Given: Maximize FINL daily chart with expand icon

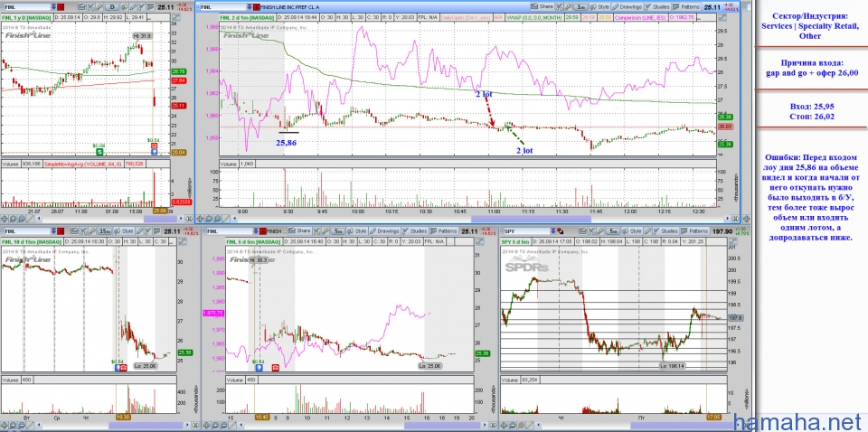Looking at the screenshot, I should click(x=176, y=18).
